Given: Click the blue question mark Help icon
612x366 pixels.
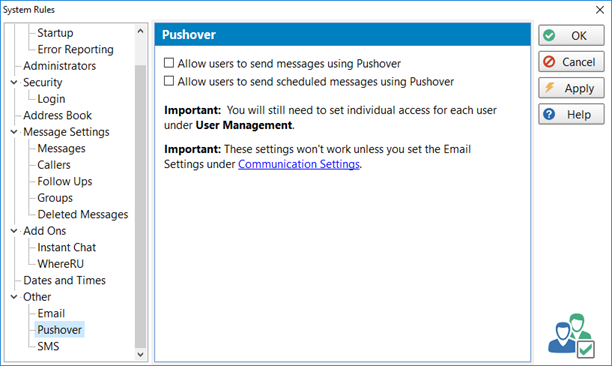Looking at the screenshot, I should click(x=549, y=114).
